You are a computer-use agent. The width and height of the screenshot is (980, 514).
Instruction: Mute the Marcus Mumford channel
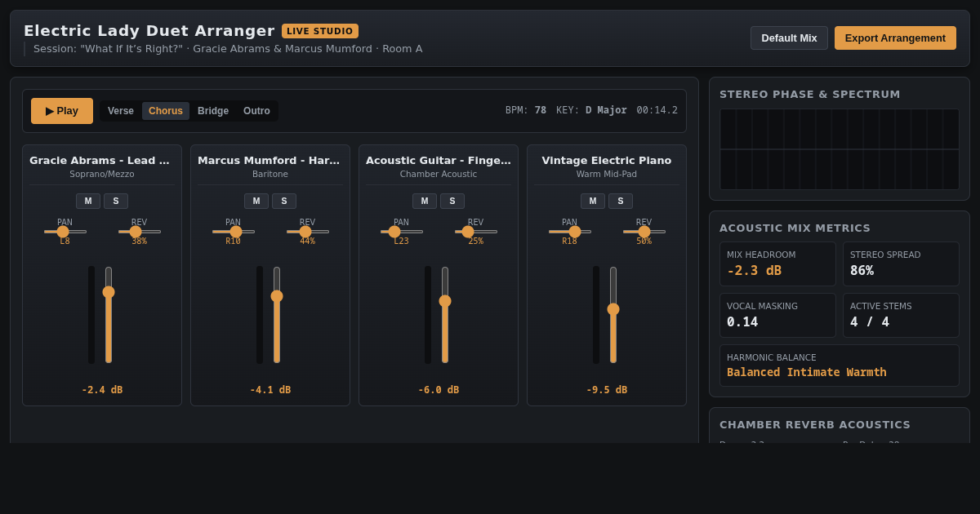tap(256, 201)
